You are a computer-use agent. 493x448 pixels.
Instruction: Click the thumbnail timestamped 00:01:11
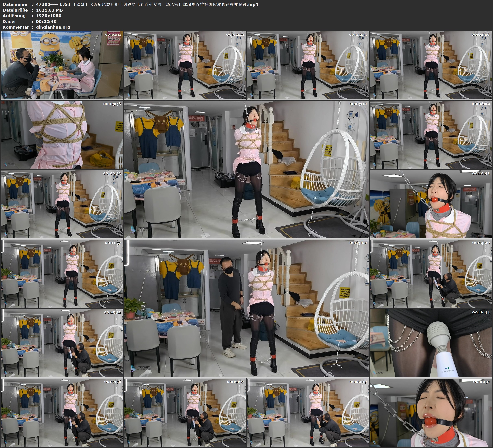(x=62, y=65)
